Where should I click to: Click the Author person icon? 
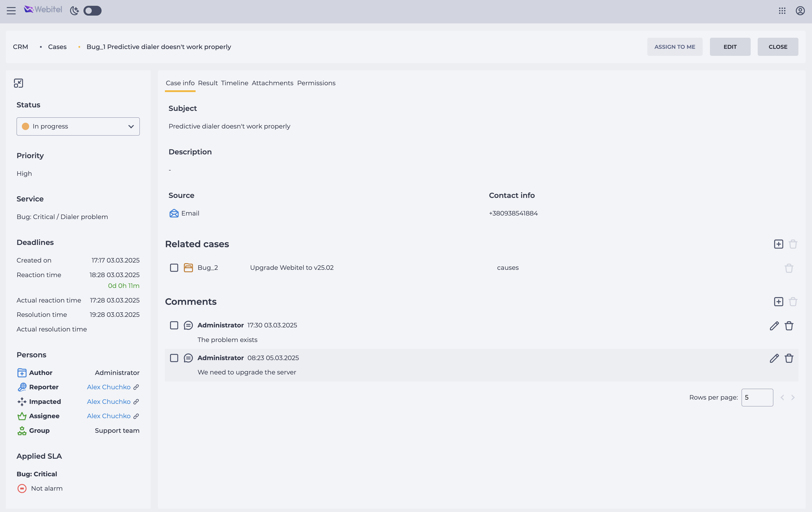click(x=22, y=373)
